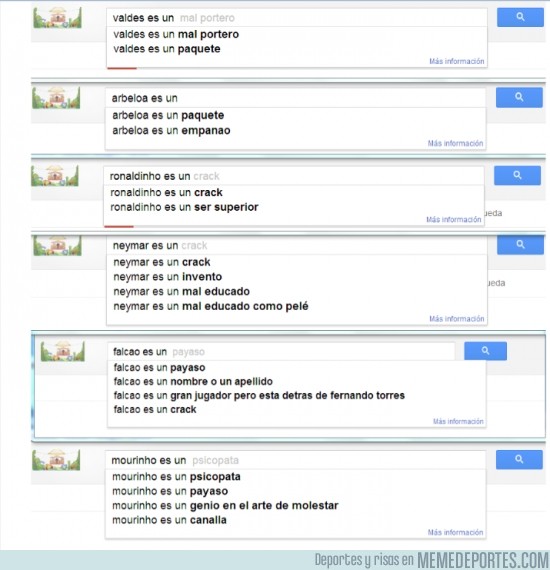Click the search magnifier next to 'arbeloa es un'
Viewport: 550px width, 570px height.
[x=519, y=97]
